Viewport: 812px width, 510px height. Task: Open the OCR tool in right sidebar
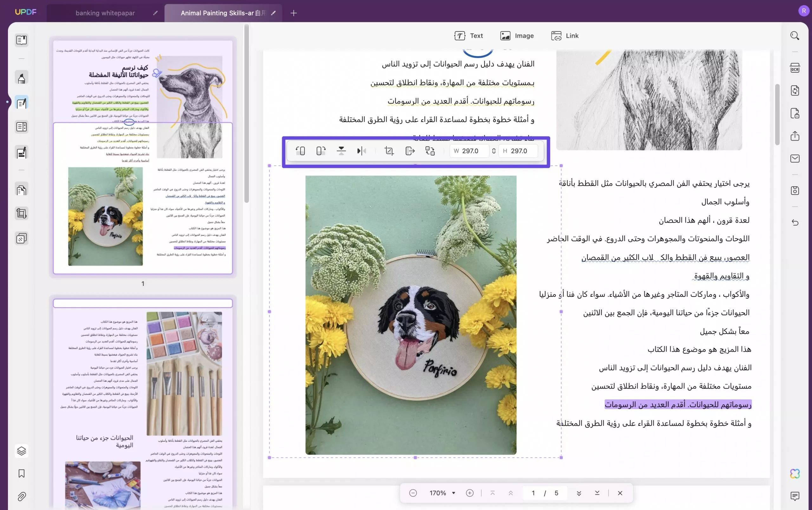coord(795,68)
